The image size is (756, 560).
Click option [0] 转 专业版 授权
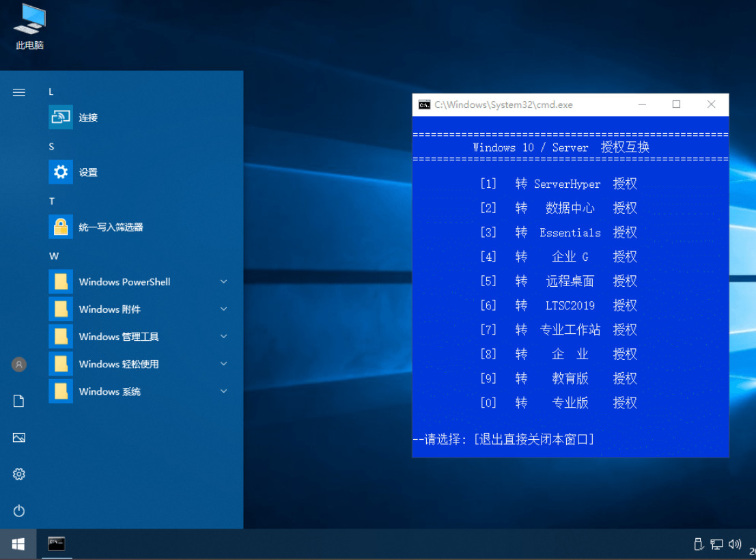[x=559, y=403]
